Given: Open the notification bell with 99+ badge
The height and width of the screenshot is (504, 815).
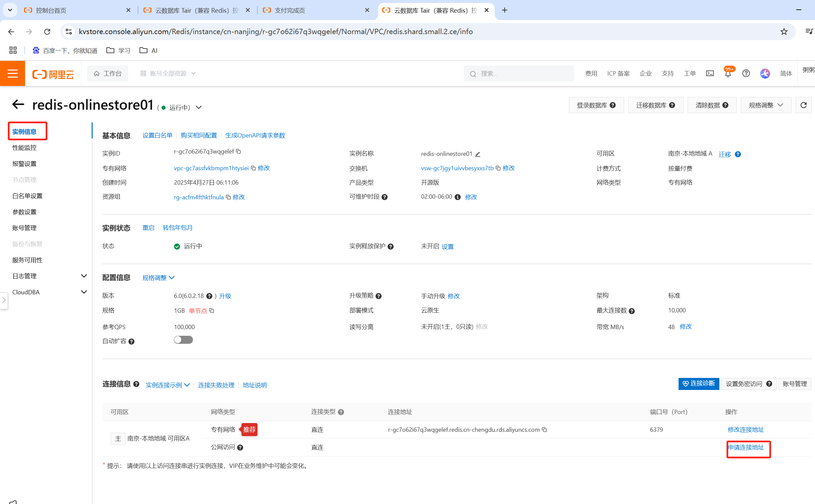Looking at the screenshot, I should click(728, 73).
